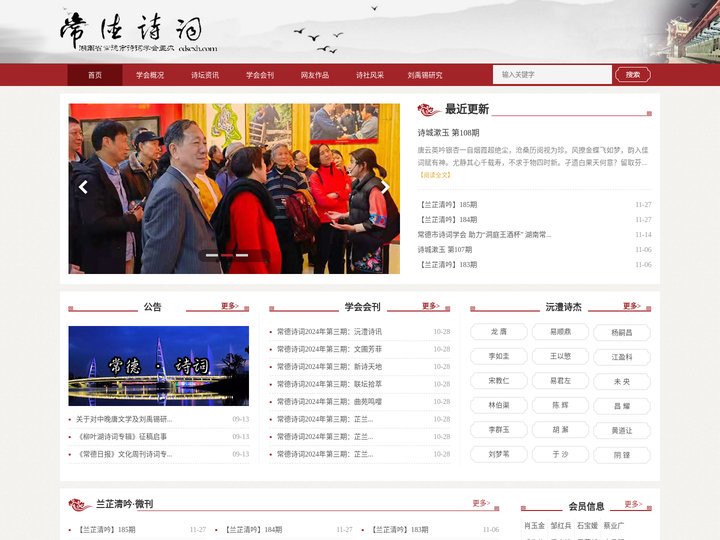This screenshot has width=720, height=540.
Task: Click 更多 in the 公告 section
Action: point(230,306)
